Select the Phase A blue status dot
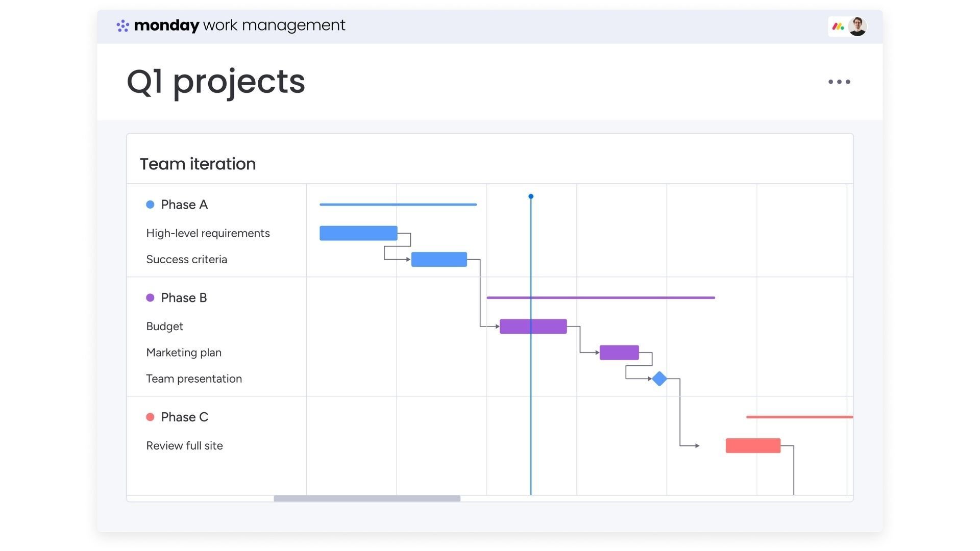 pyautogui.click(x=150, y=204)
